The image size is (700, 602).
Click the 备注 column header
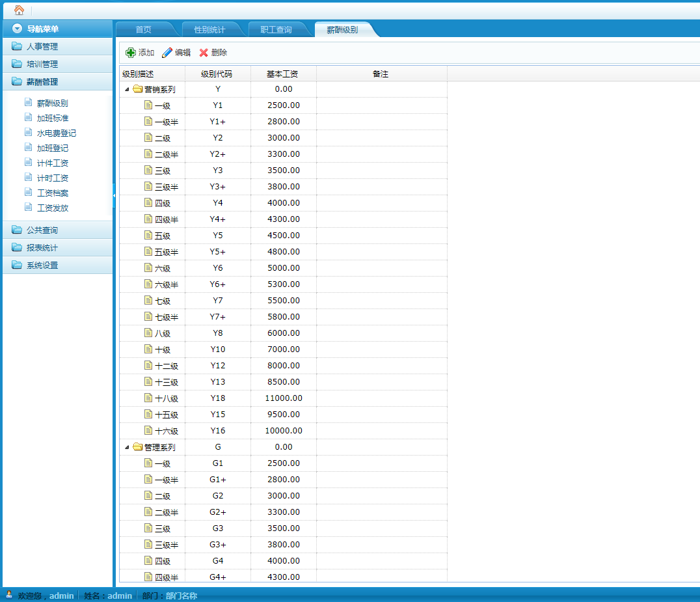coord(382,74)
